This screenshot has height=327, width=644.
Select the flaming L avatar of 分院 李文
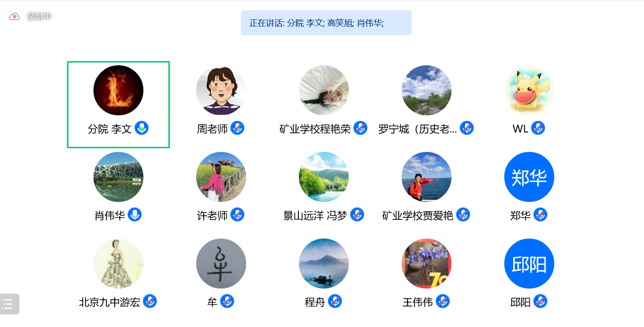point(118,90)
